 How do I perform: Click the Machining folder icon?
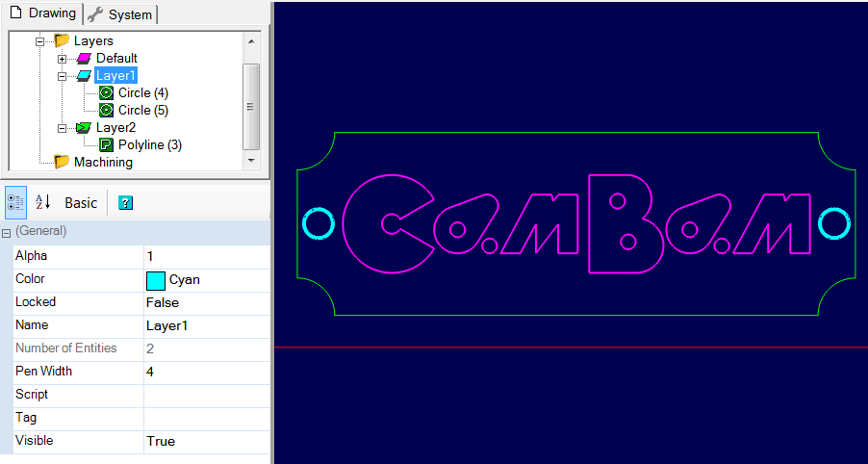(62, 162)
